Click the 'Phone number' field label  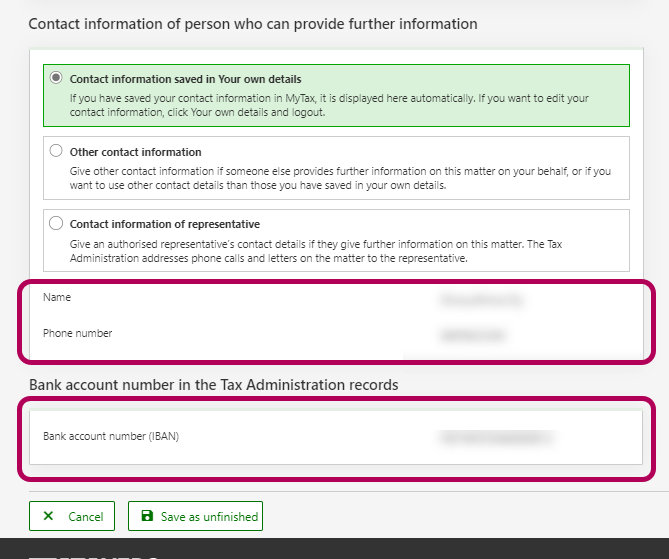pos(77,333)
